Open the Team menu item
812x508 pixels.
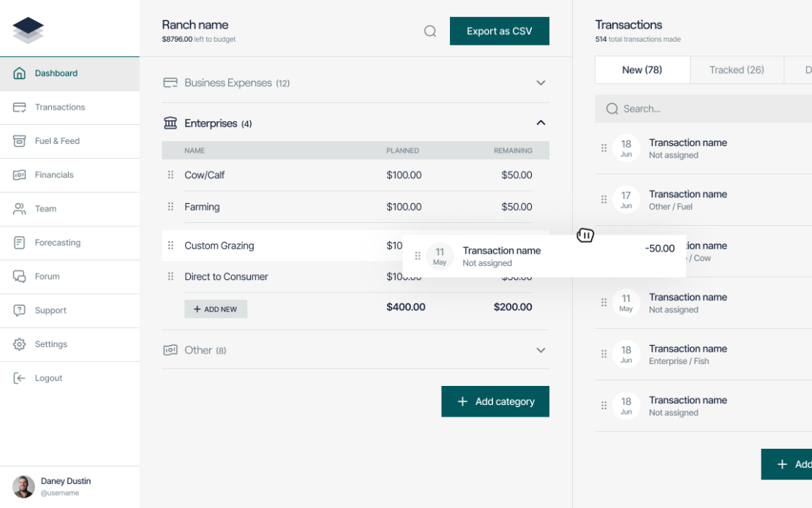(69, 209)
